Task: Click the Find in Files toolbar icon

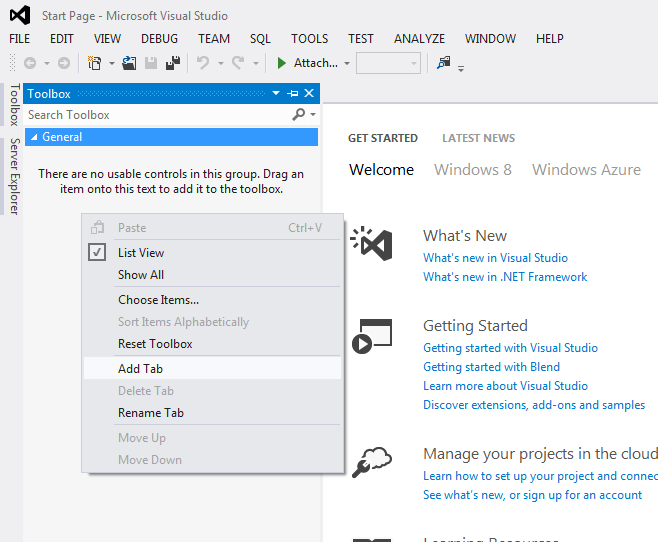Action: [444, 63]
